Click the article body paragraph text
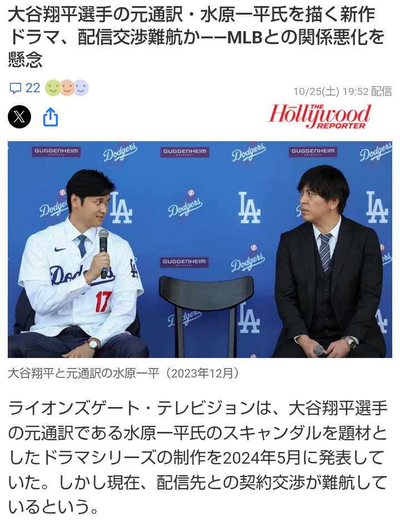 (x=198, y=458)
